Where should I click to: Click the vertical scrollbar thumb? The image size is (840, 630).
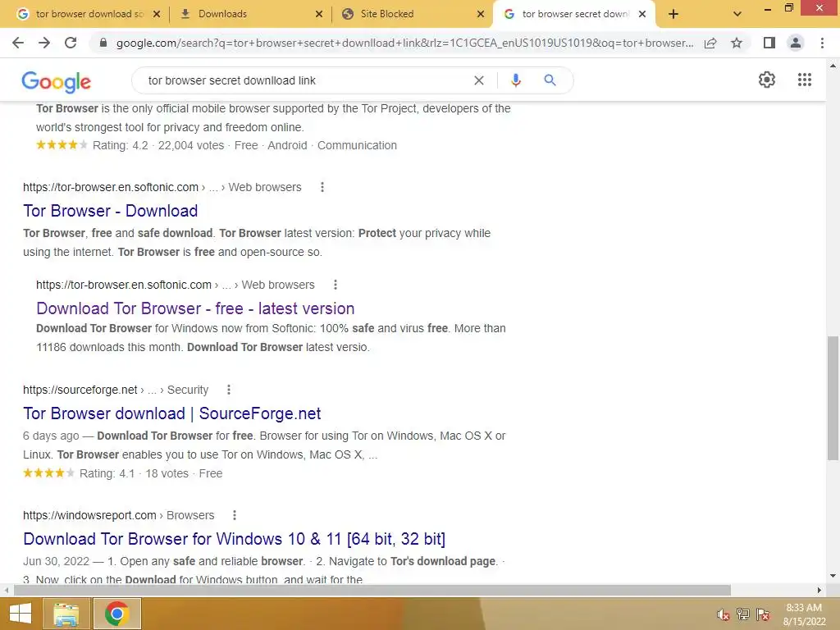pyautogui.click(x=833, y=398)
